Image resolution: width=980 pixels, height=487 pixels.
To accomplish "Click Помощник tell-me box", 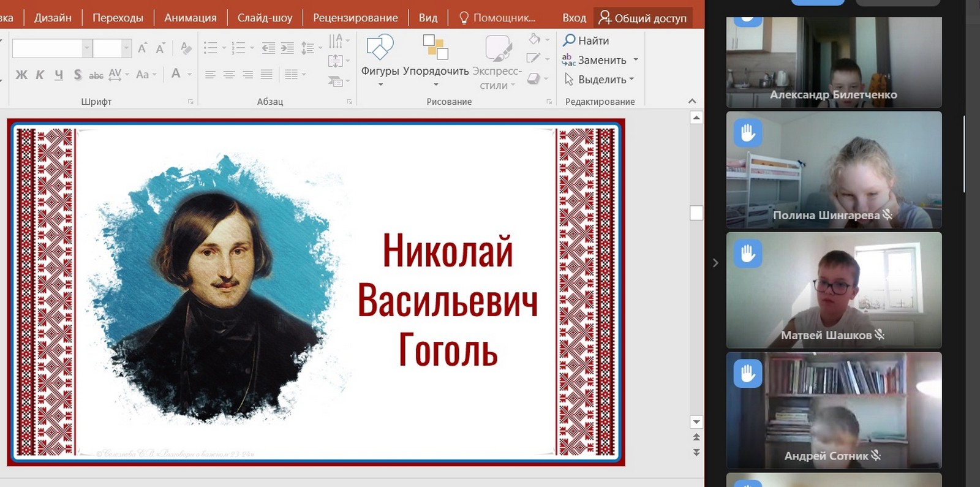I will click(497, 18).
